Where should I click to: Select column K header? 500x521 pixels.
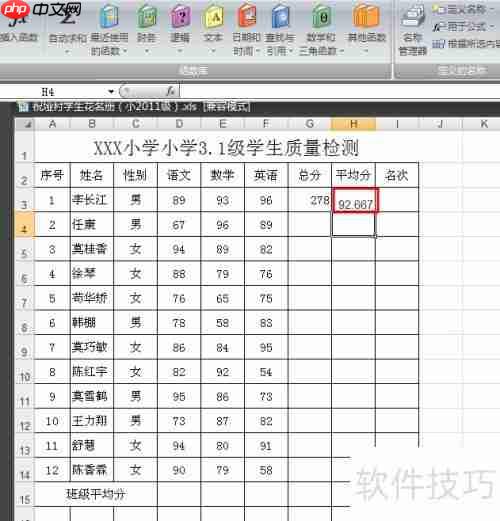pos(484,124)
